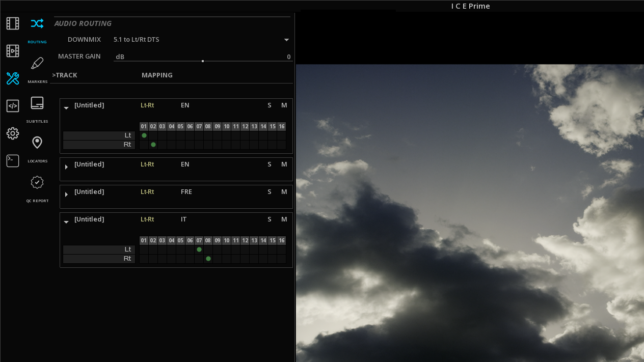This screenshot has height=362, width=644.
Task: Click the AUDIO ROUTING panel title
Action: [x=83, y=23]
